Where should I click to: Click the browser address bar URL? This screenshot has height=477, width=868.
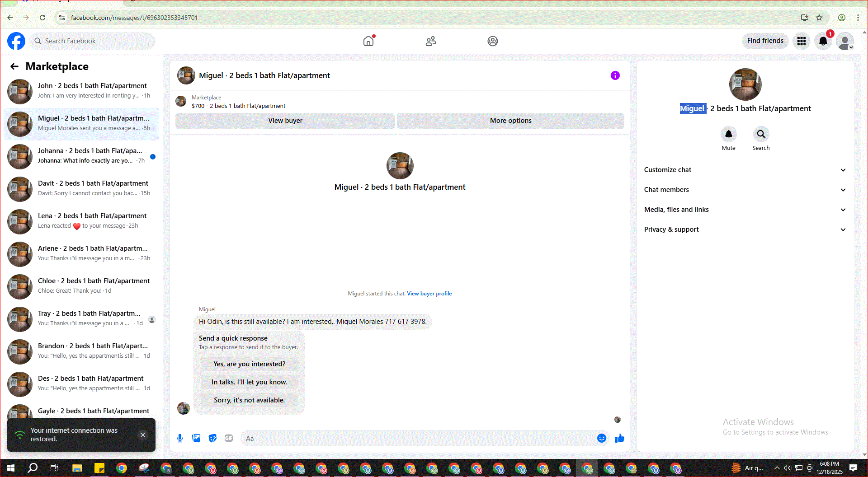pos(134,18)
